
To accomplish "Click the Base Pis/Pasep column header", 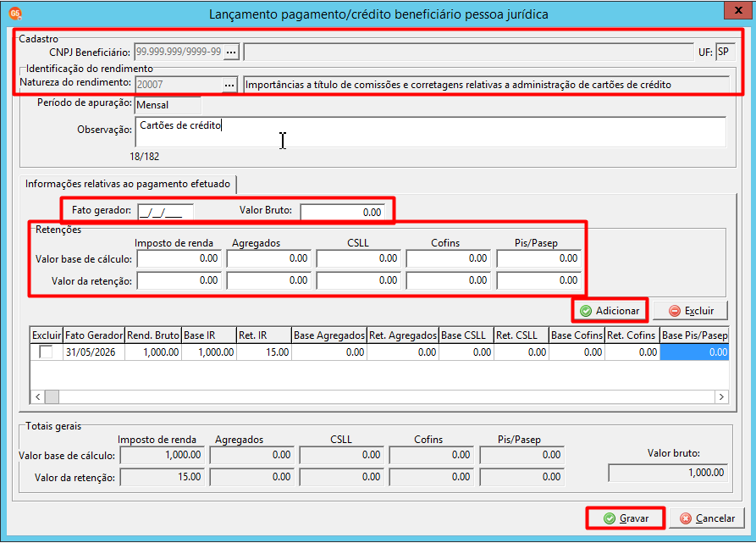I will (x=694, y=335).
